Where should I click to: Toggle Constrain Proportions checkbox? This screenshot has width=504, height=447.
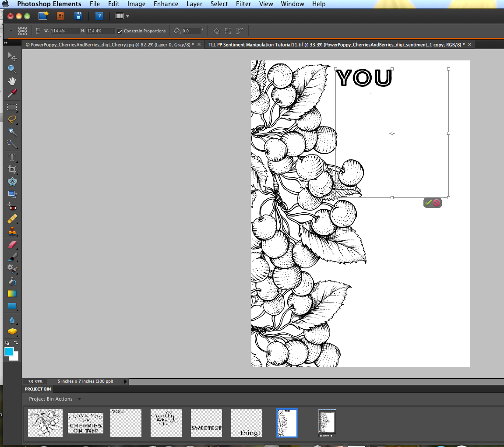click(120, 31)
